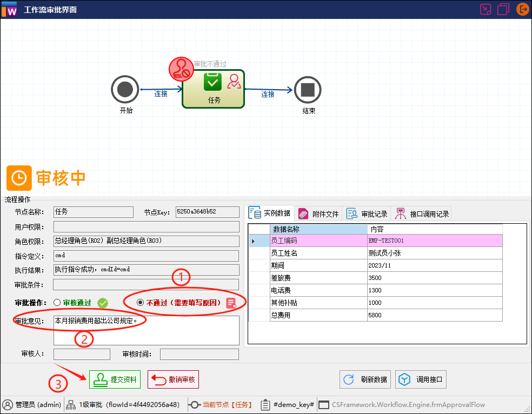The width and height of the screenshot is (532, 414).
Task: Click the window icon beside CSFramework form name
Action: coord(324,405)
